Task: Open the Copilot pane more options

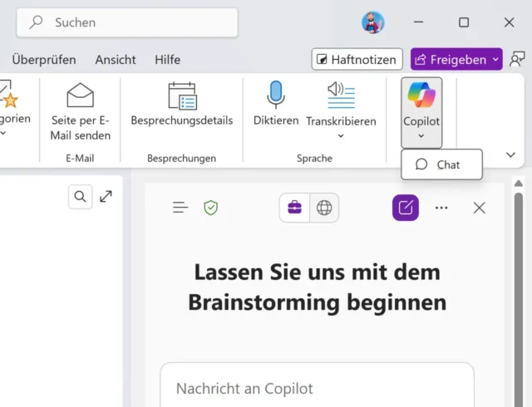Action: [x=441, y=208]
